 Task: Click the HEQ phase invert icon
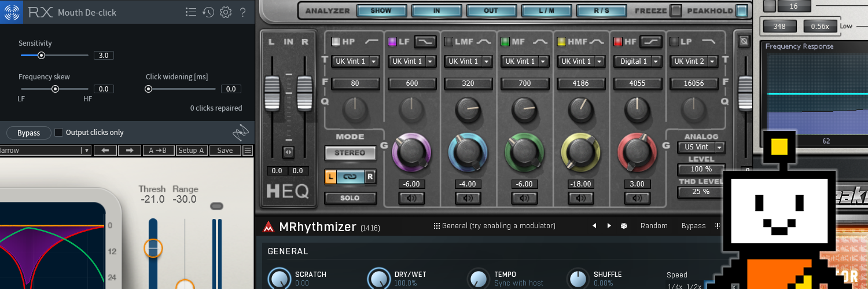point(745,42)
